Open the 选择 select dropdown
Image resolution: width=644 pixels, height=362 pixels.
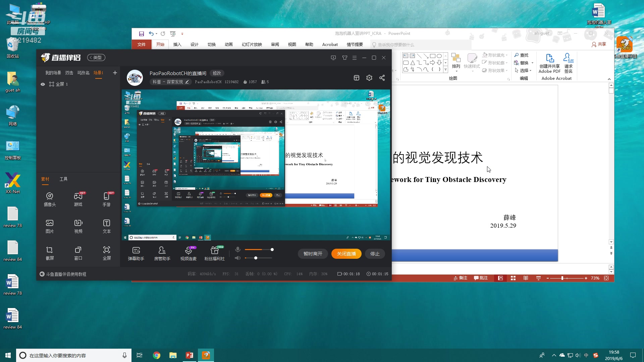point(523,70)
